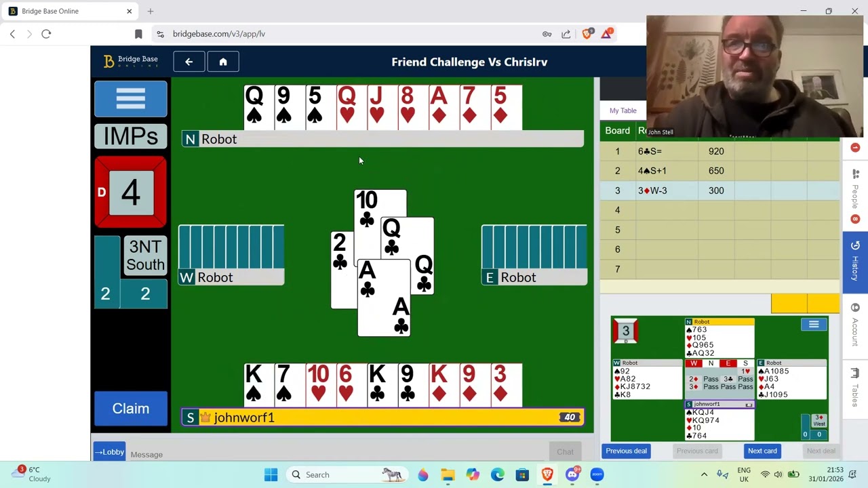The height and width of the screenshot is (488, 868).
Task: Select dummy's Jack of hearts
Action: 381,107
